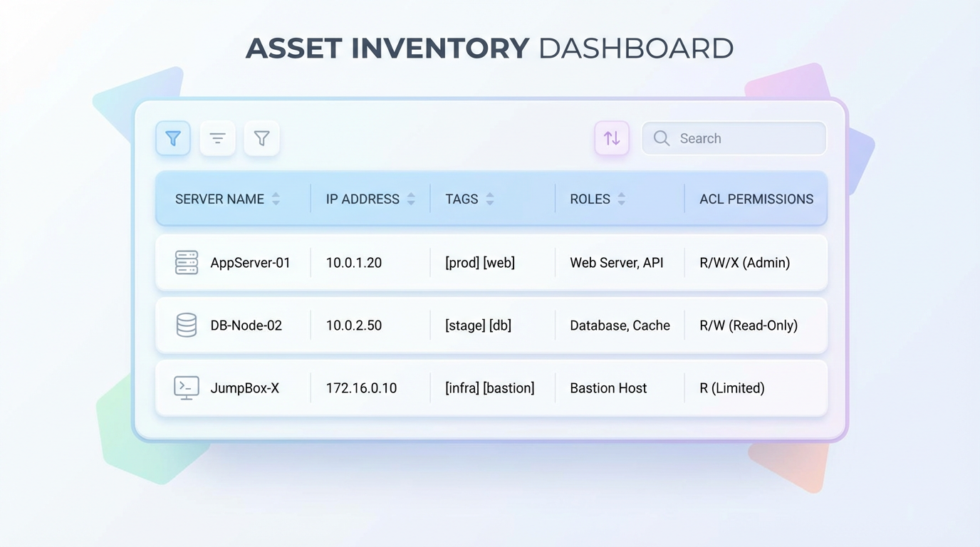Select the JumpBox-X name text
980x547 pixels.
coord(244,388)
